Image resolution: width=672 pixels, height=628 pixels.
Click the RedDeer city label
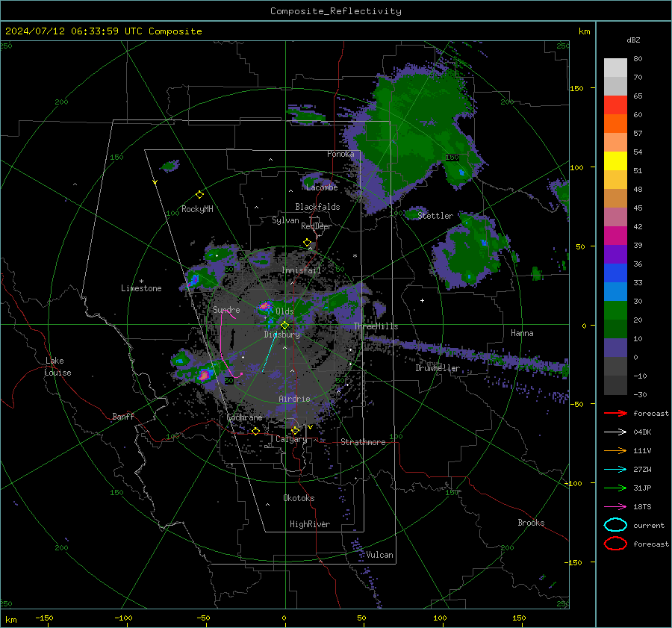(x=317, y=226)
